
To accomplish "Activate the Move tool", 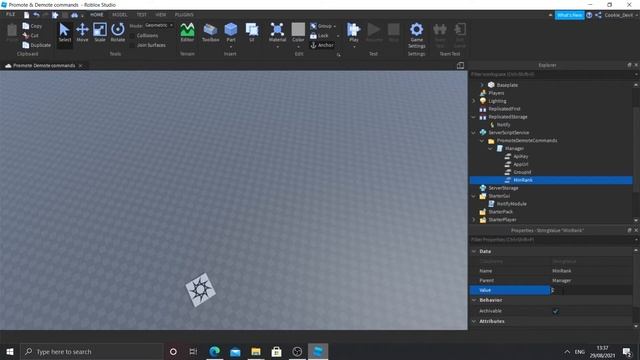I will tap(82, 32).
